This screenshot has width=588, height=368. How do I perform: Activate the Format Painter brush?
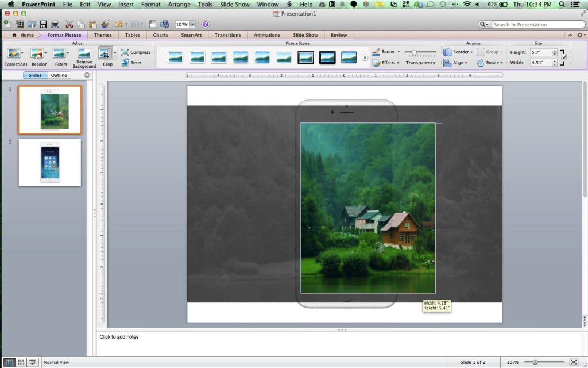[105, 24]
